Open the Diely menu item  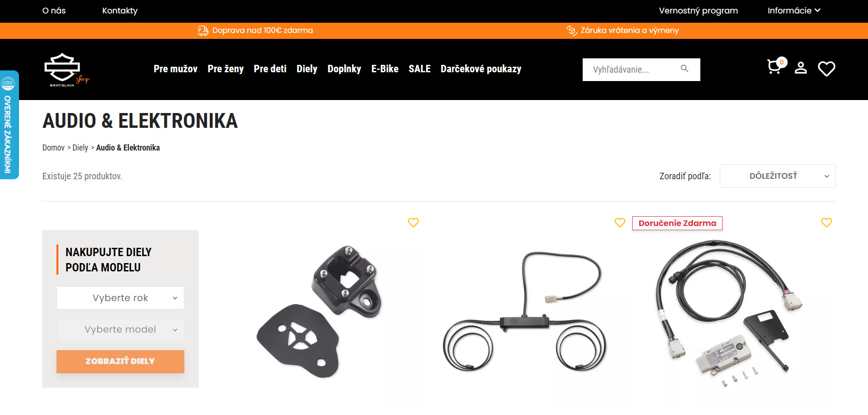click(307, 69)
